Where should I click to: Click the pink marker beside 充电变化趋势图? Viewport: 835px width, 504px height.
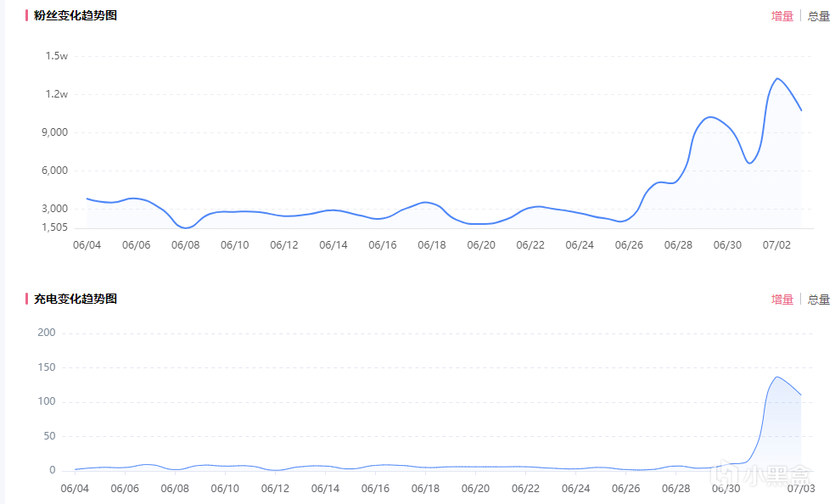click(27, 299)
